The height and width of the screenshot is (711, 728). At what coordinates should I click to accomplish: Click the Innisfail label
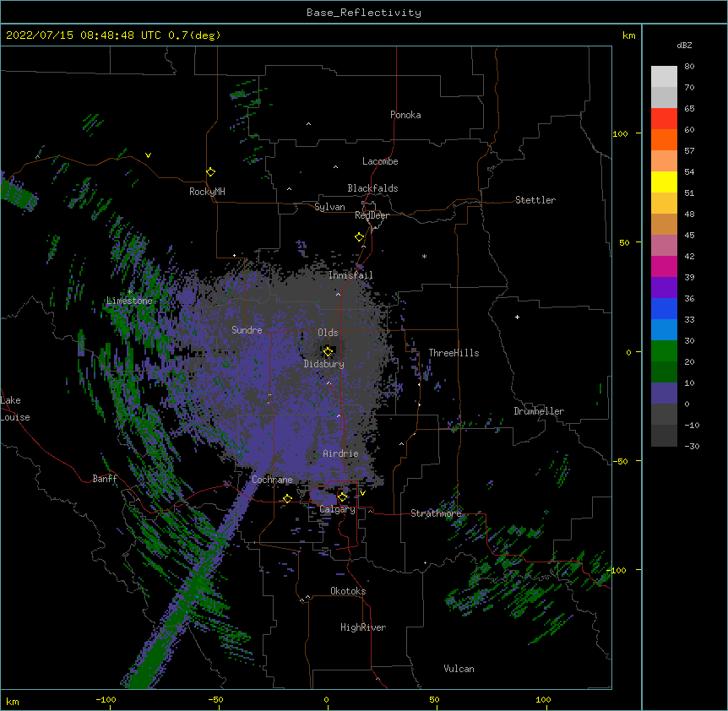350,275
